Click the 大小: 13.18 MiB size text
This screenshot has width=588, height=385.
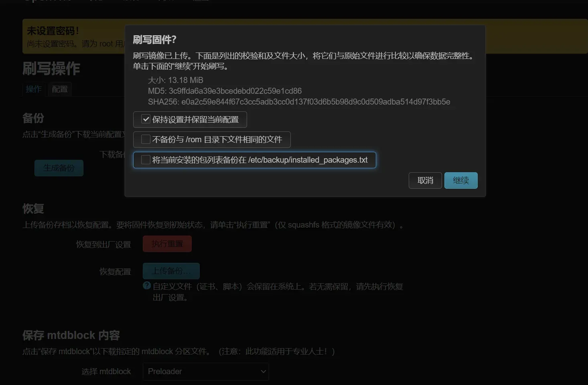(x=176, y=80)
